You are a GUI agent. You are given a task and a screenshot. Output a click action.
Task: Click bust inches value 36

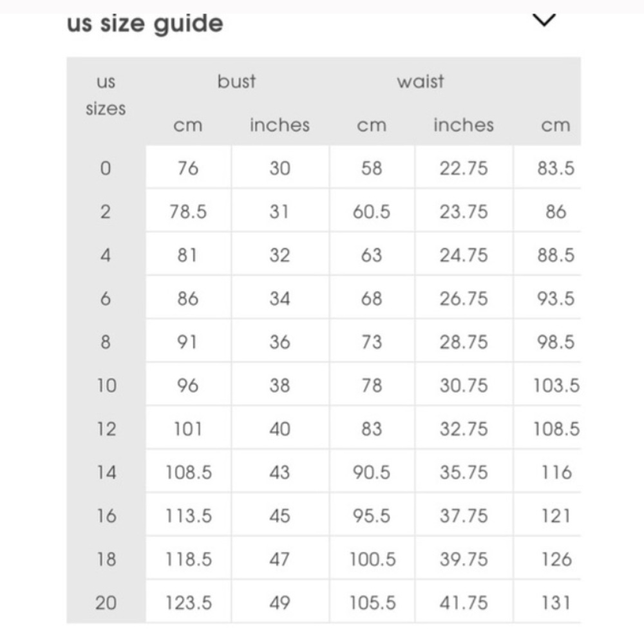click(x=279, y=342)
